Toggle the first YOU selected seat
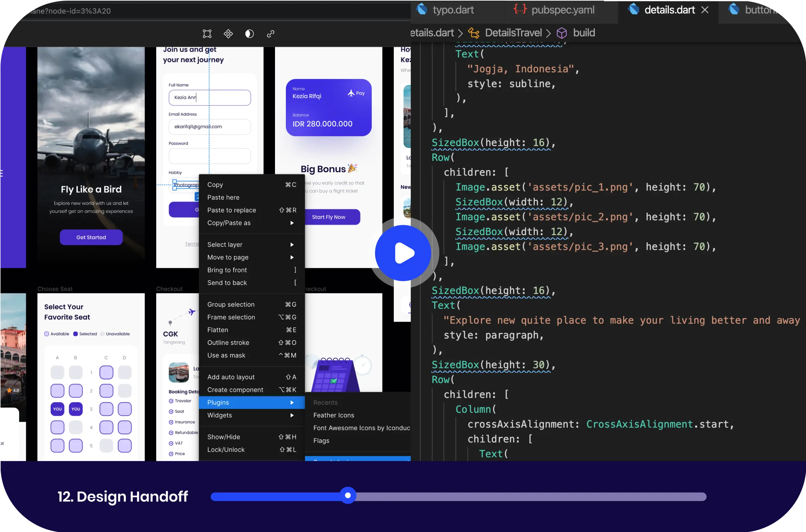This screenshot has width=806, height=532. tap(57, 409)
